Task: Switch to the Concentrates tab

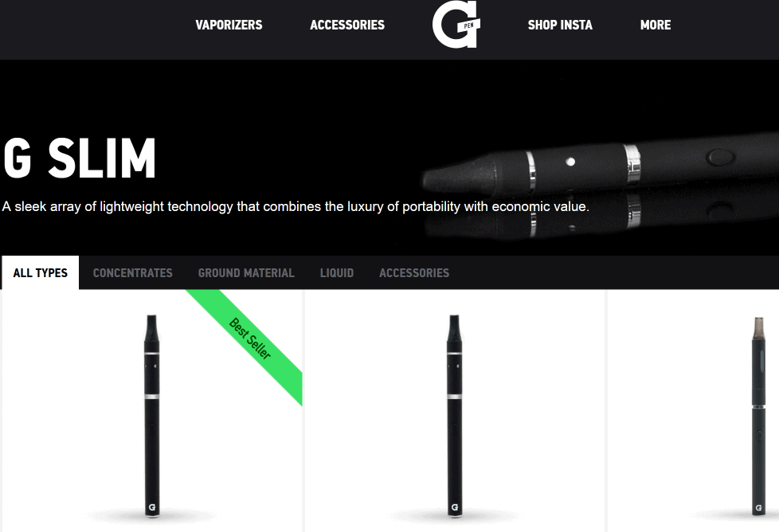Action: coord(133,272)
